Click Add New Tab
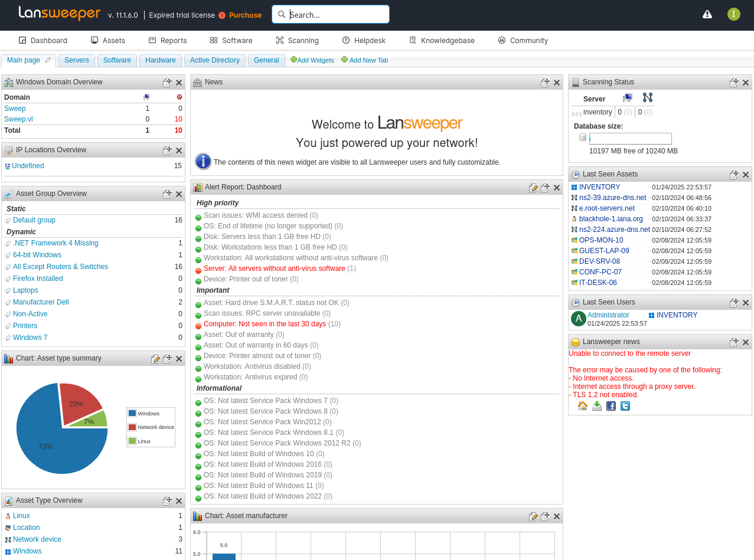 tap(364, 60)
